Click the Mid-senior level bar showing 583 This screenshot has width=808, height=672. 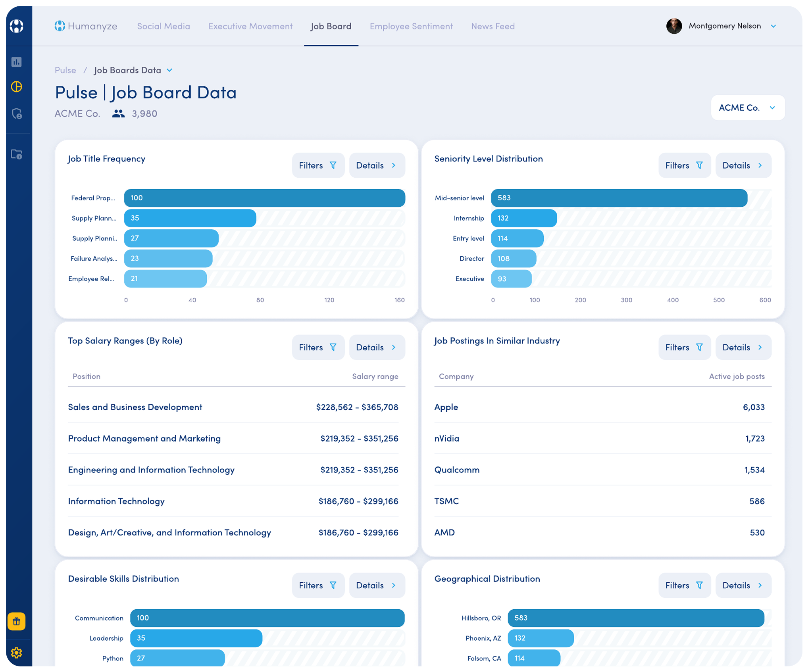(x=619, y=198)
